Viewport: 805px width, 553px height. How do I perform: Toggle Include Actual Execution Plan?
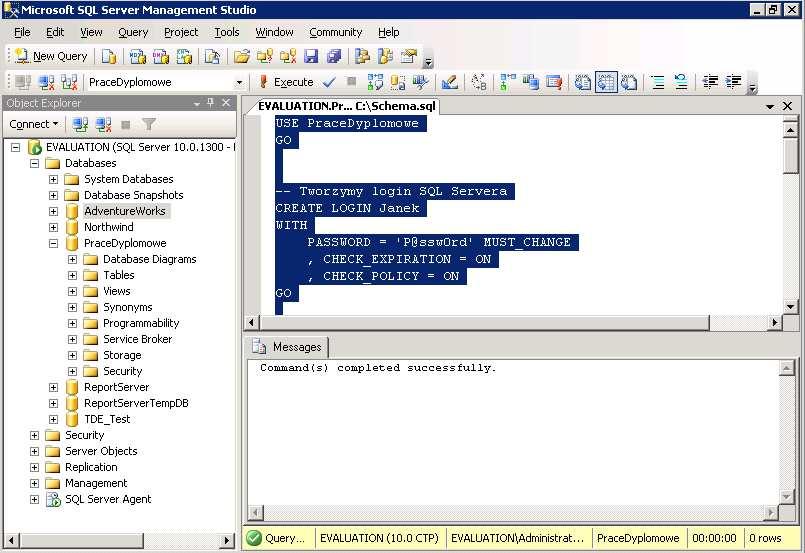[508, 82]
